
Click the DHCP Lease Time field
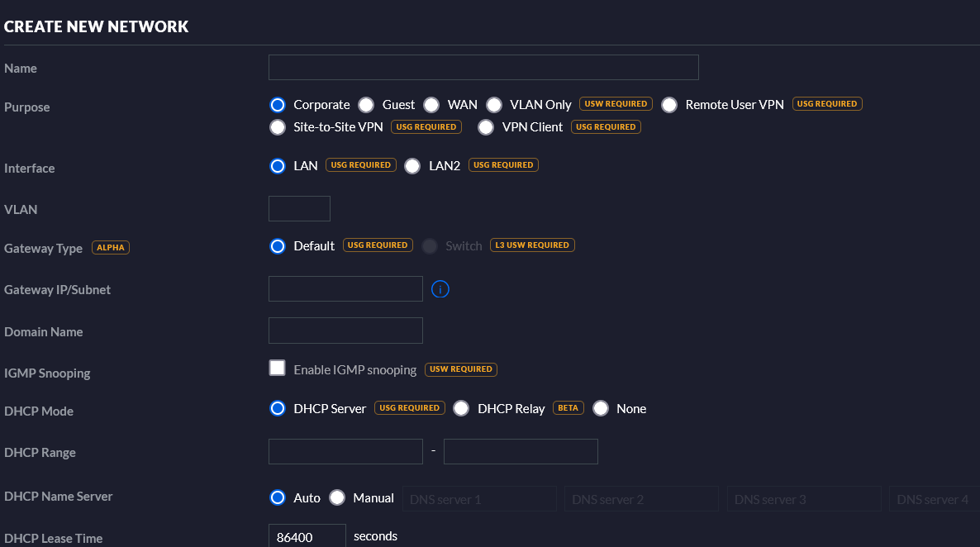pyautogui.click(x=307, y=536)
